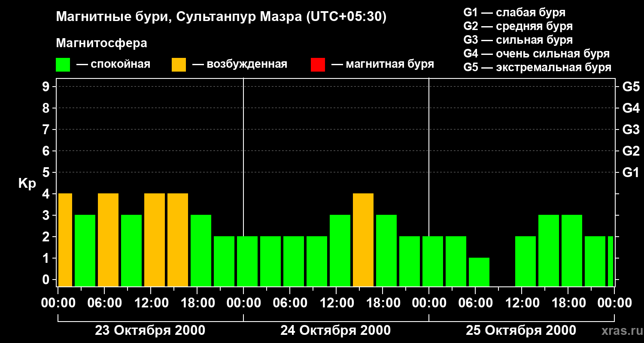Click the right-axis G3 level label

click(631, 129)
